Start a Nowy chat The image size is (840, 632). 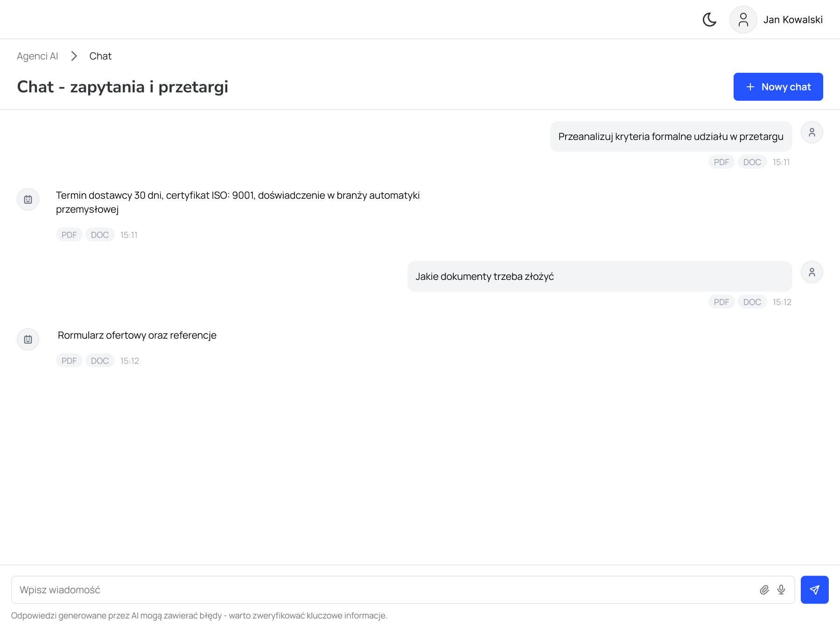point(778,87)
